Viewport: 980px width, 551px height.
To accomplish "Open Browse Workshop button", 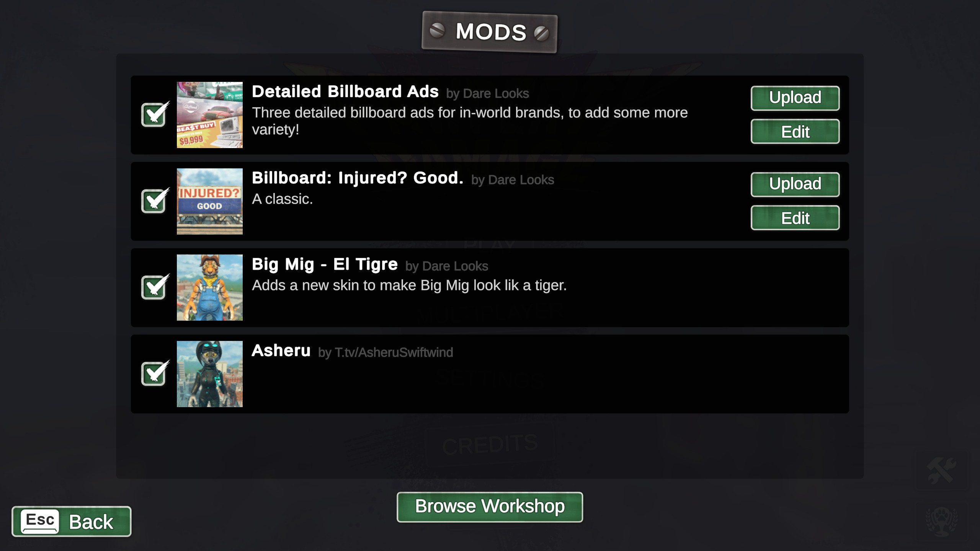I will click(489, 506).
